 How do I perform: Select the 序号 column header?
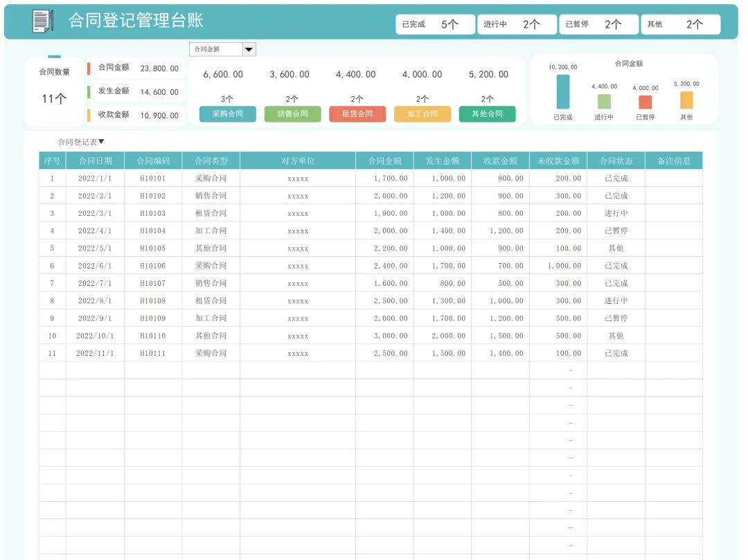(x=52, y=161)
